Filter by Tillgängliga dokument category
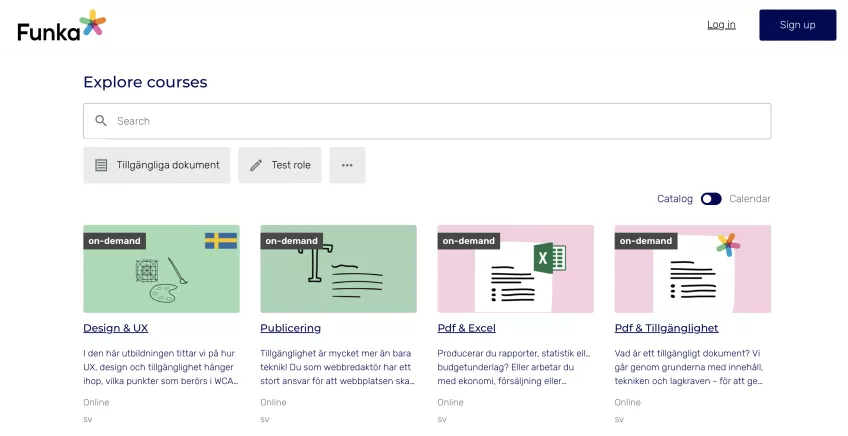The width and height of the screenshot is (848, 436). coord(157,165)
